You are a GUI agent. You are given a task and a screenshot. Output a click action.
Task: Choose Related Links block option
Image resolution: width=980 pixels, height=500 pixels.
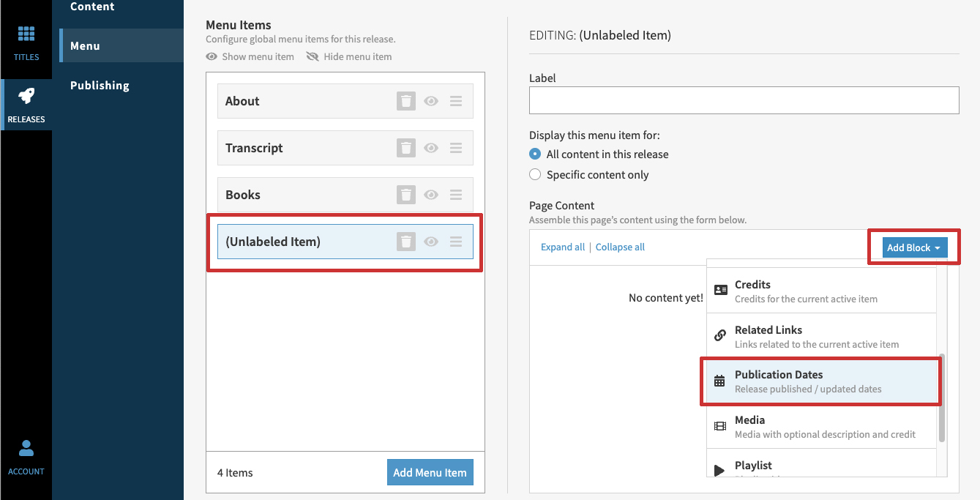pos(820,336)
